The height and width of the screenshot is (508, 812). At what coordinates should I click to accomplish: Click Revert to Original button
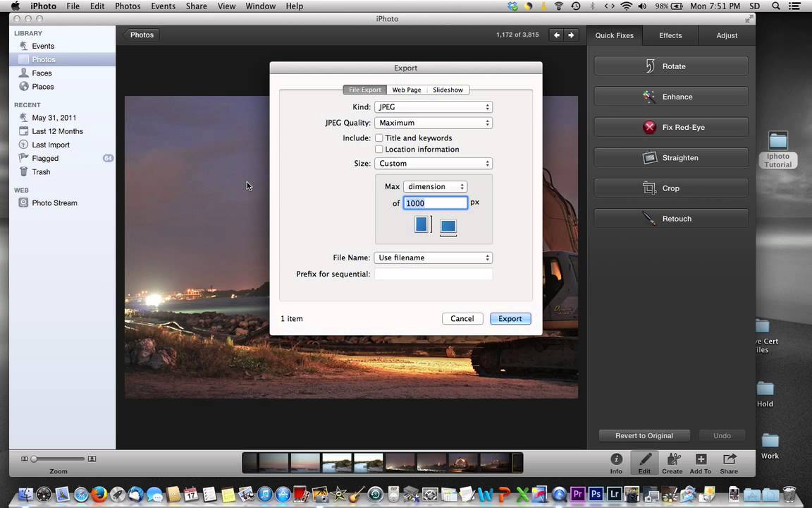pos(644,435)
